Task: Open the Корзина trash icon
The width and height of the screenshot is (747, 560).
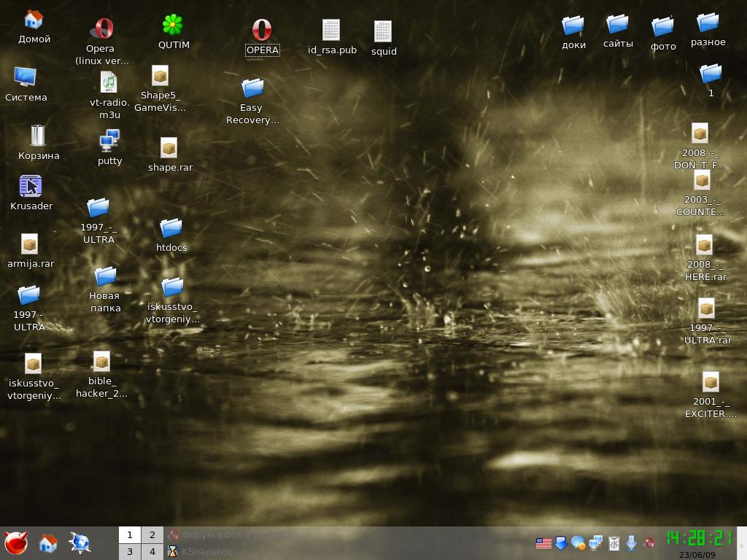Action: pos(38,136)
